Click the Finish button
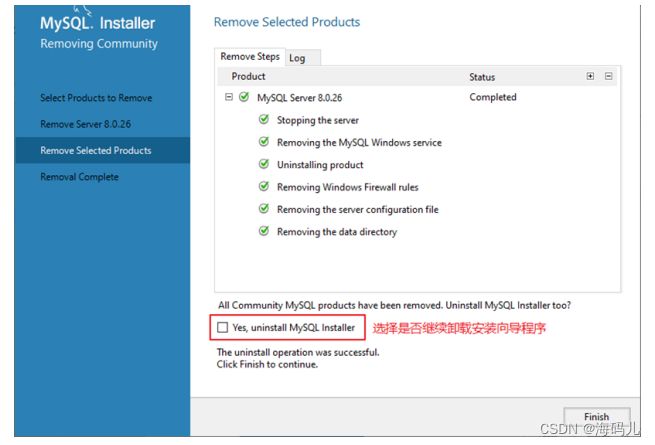Screen dimensions: 655x445 point(597,417)
